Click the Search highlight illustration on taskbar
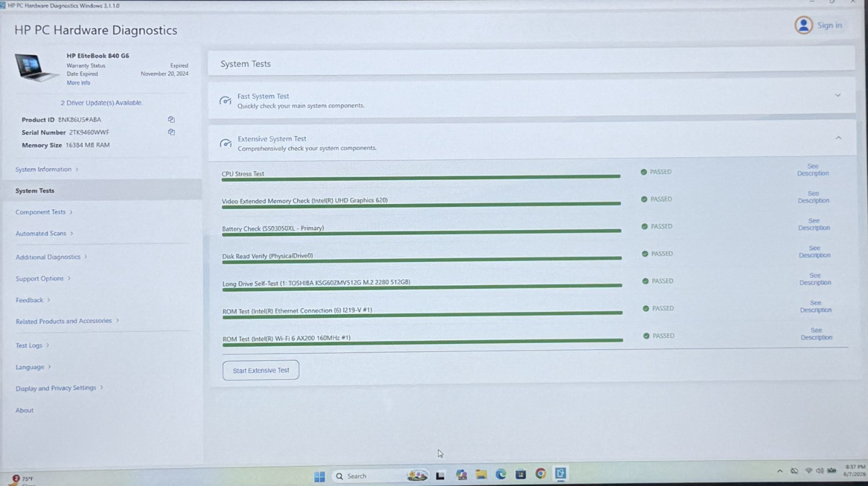Screen dimensions: 868x486 click(417, 476)
